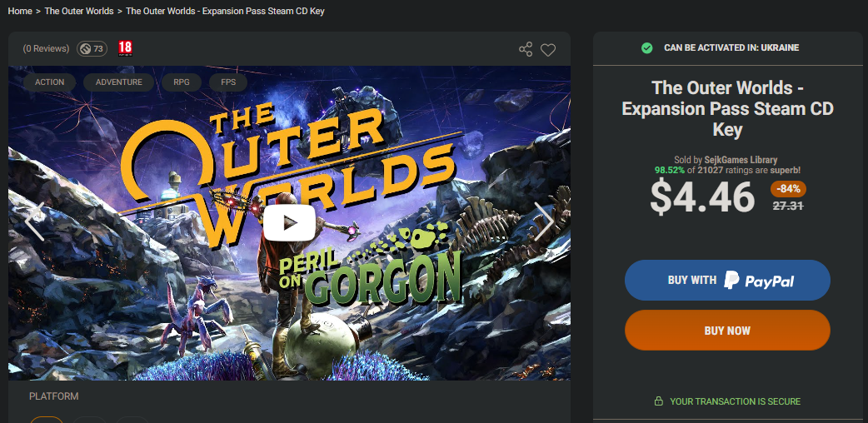
Task: Click the green activation checkmark icon
Action: coord(646,48)
